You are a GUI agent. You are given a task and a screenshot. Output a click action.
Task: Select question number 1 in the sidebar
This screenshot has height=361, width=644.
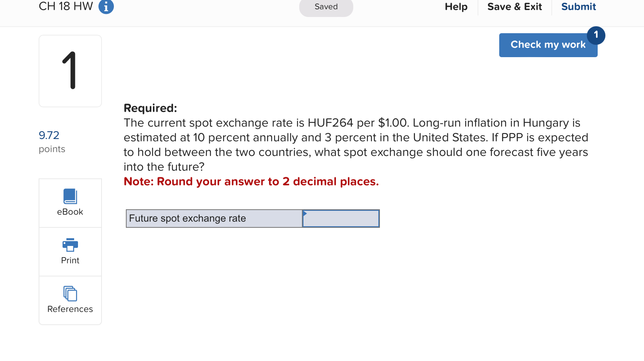pos(70,71)
